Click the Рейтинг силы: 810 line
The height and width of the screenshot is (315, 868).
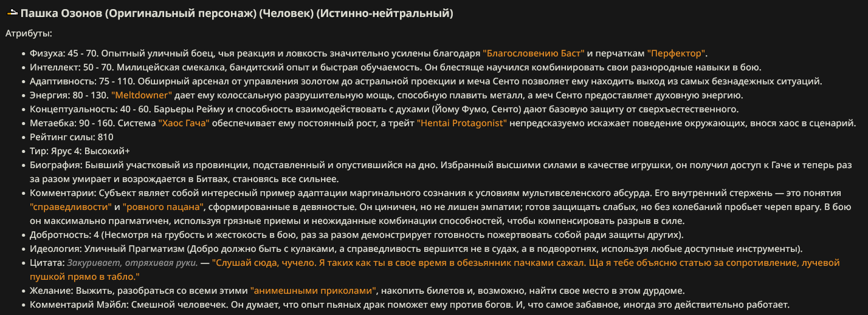click(71, 137)
